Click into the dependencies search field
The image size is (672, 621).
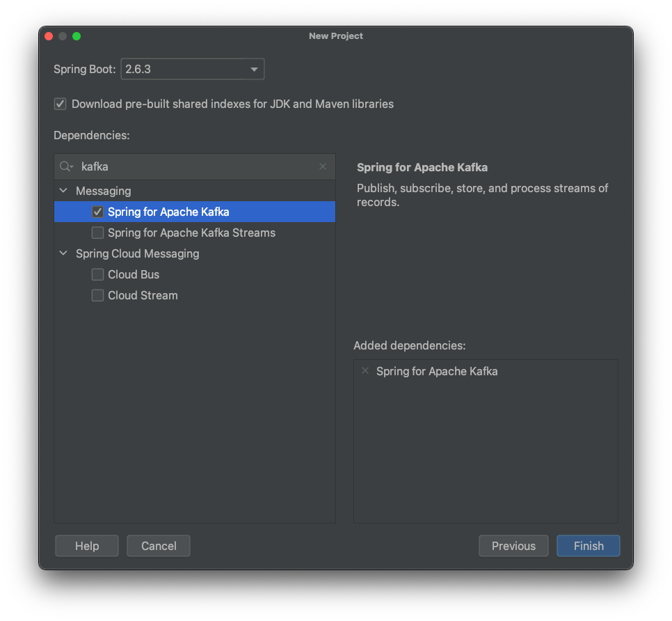coord(195,167)
